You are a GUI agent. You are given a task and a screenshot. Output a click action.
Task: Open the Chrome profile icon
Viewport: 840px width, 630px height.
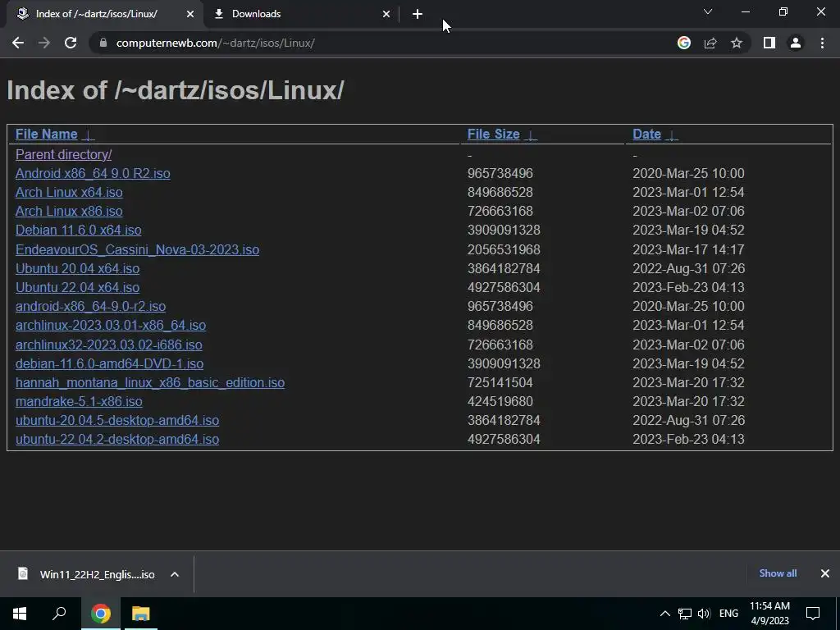point(796,43)
